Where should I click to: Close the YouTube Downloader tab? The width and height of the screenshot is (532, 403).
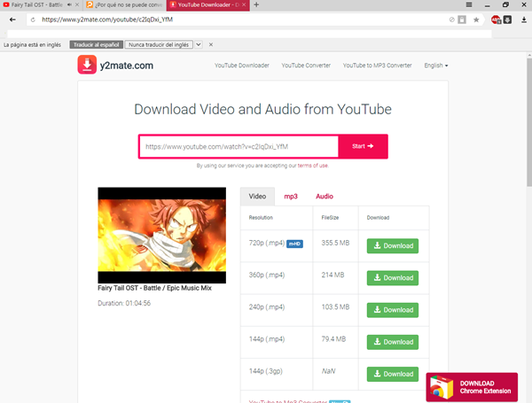[244, 4]
